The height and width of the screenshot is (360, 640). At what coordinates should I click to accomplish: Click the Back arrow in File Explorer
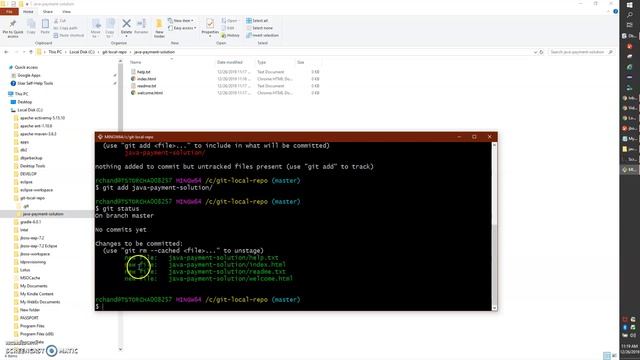pyautogui.click(x=6, y=52)
